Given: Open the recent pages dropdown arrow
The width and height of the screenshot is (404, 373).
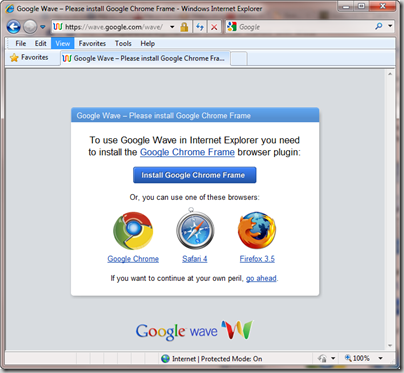Looking at the screenshot, I should (43, 27).
